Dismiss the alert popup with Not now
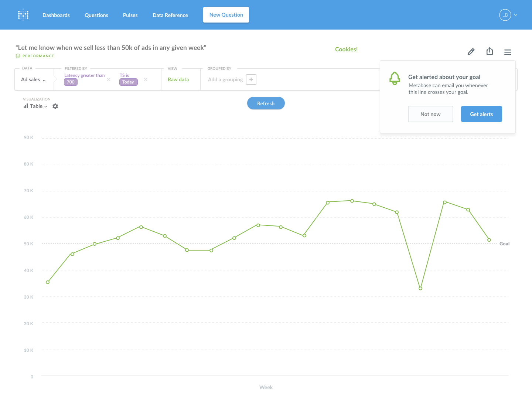Image resolution: width=532 pixels, height=415 pixels. coord(430,114)
